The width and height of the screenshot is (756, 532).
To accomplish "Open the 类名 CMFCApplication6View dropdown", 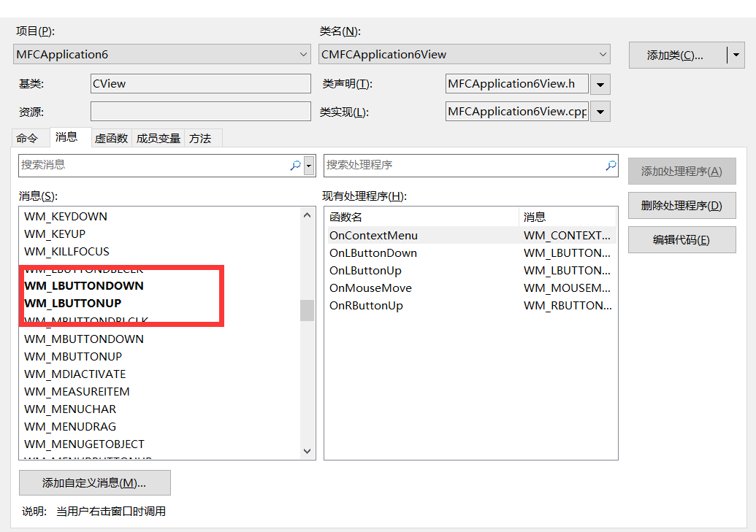I will pos(603,55).
